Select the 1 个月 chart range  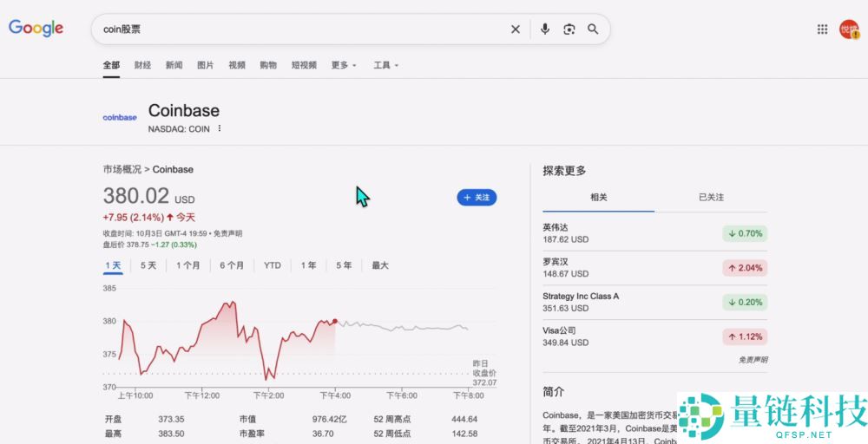click(x=188, y=265)
